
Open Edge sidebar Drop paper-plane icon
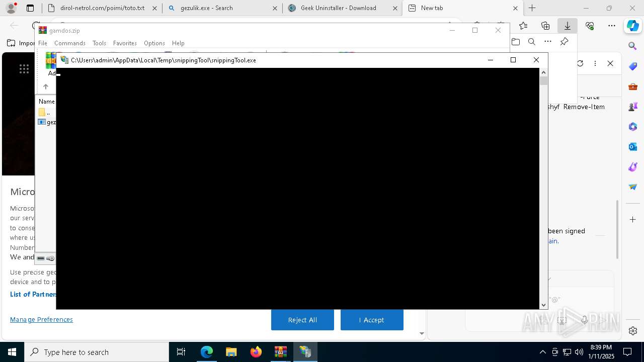[x=633, y=187]
